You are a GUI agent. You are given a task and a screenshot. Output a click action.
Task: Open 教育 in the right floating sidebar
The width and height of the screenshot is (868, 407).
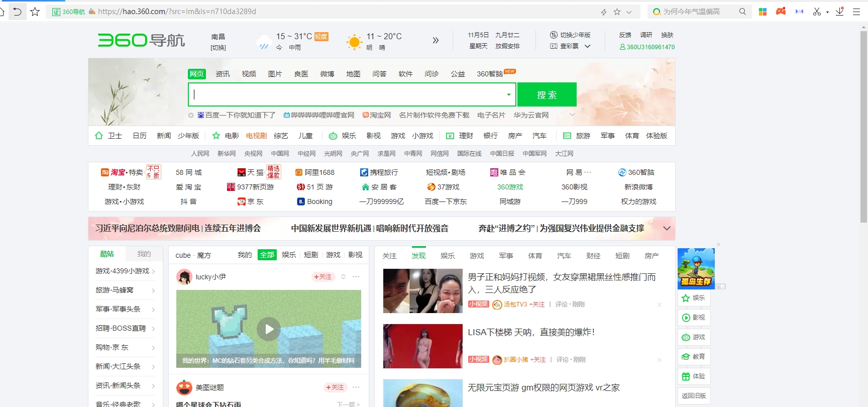coord(694,357)
